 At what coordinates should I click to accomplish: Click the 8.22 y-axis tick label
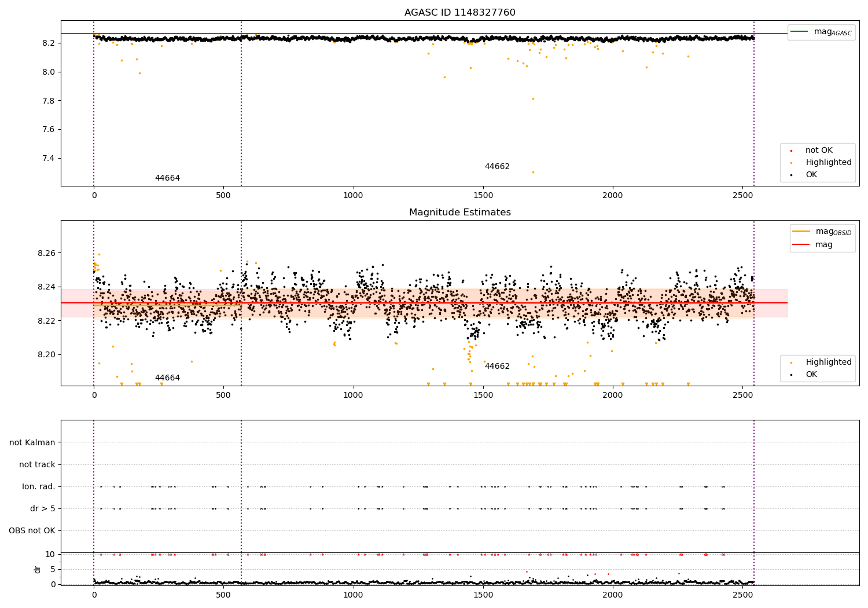tap(47, 321)
